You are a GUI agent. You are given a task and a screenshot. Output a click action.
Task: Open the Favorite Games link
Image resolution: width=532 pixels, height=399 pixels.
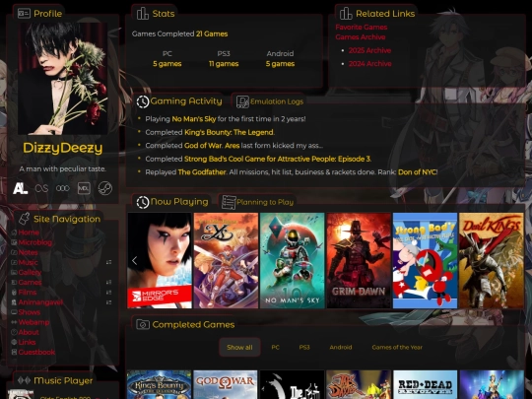(x=362, y=28)
